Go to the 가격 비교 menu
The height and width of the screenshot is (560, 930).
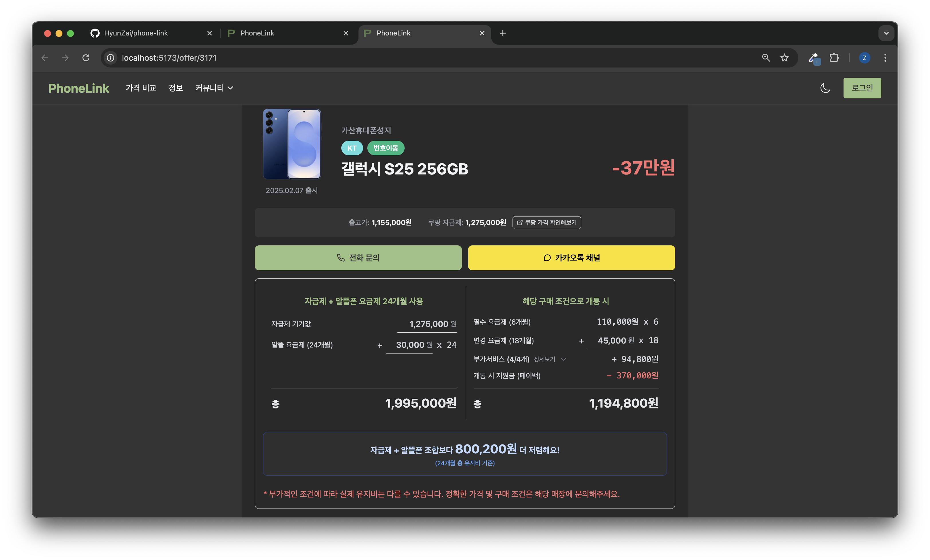pos(141,88)
